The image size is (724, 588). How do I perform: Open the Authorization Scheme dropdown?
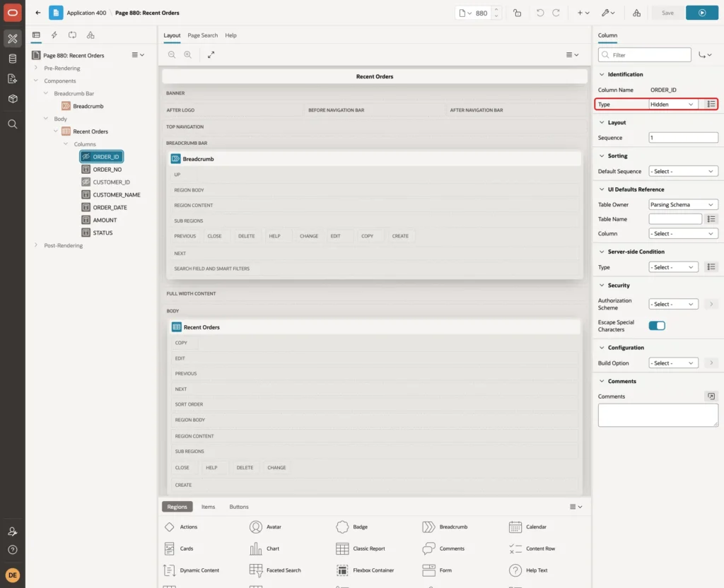click(x=673, y=304)
